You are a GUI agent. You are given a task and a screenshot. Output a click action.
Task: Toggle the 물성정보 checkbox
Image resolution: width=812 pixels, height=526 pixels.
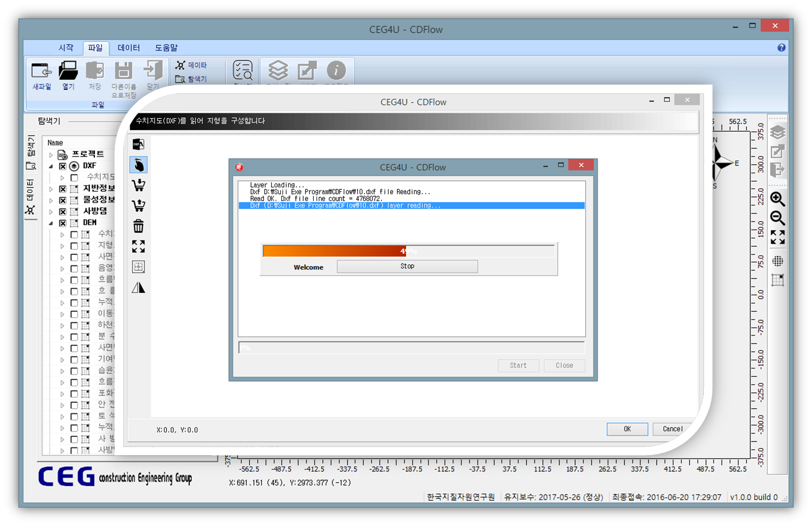(63, 200)
